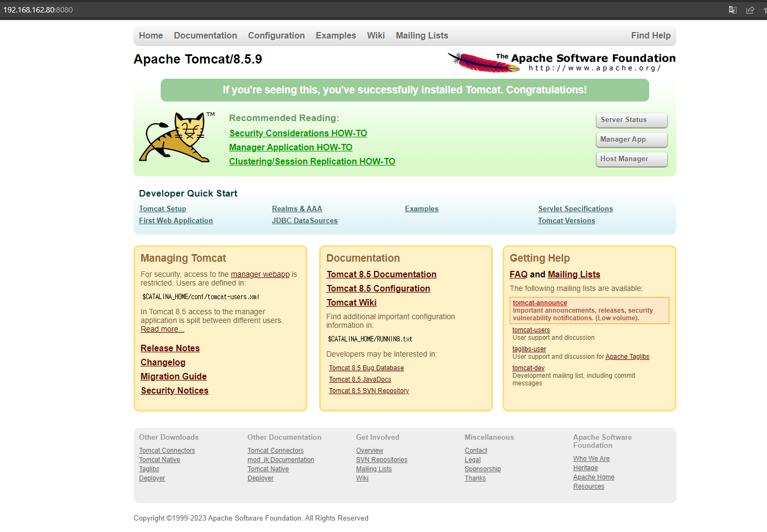The height and width of the screenshot is (532, 767).
Task: Open SVN Repositories under Get Involved
Action: click(382, 460)
